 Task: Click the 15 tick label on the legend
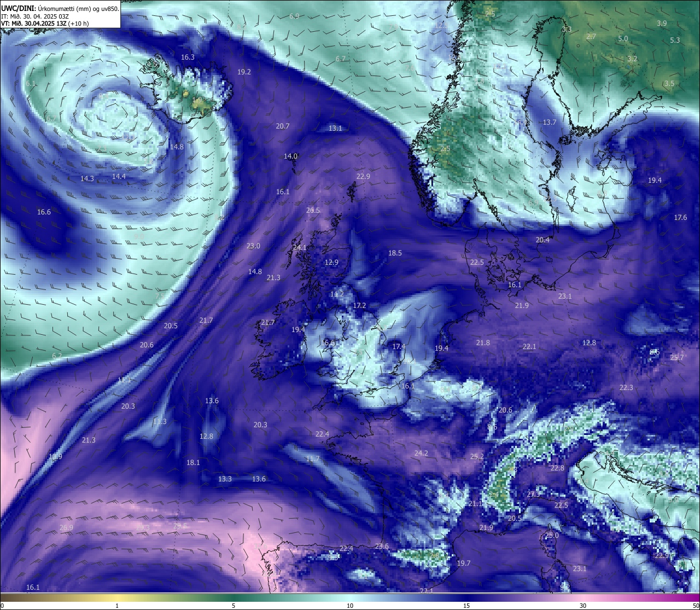coord(466,606)
